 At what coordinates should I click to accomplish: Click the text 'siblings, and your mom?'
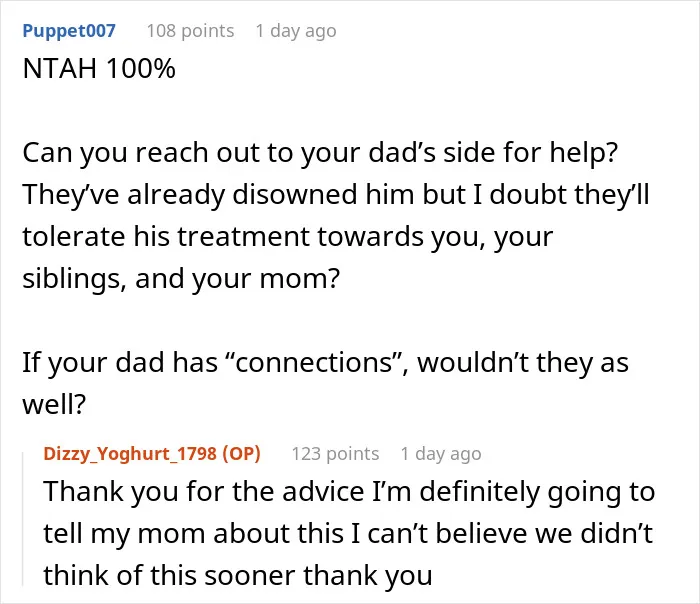181,279
